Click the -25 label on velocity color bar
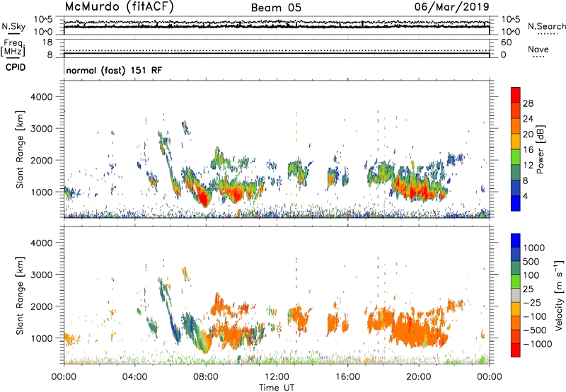 pyautogui.click(x=532, y=303)
